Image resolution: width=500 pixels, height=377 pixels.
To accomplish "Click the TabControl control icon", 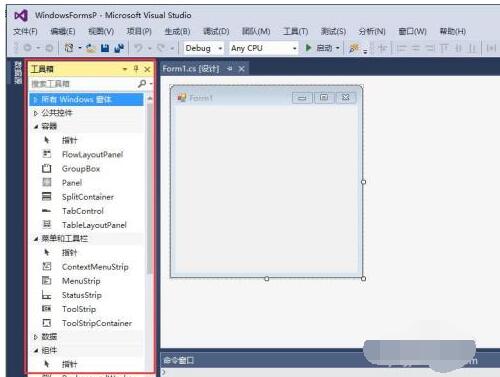I will pos(47,211).
